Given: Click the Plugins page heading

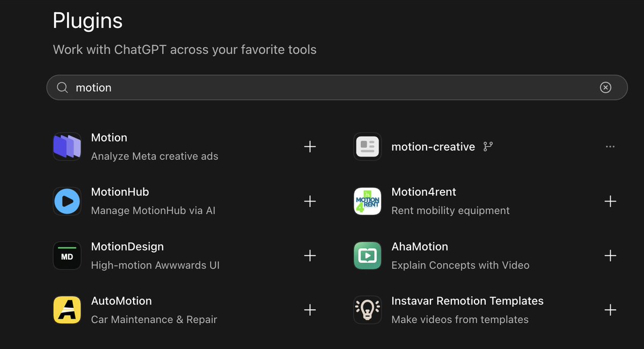Looking at the screenshot, I should coord(87,21).
